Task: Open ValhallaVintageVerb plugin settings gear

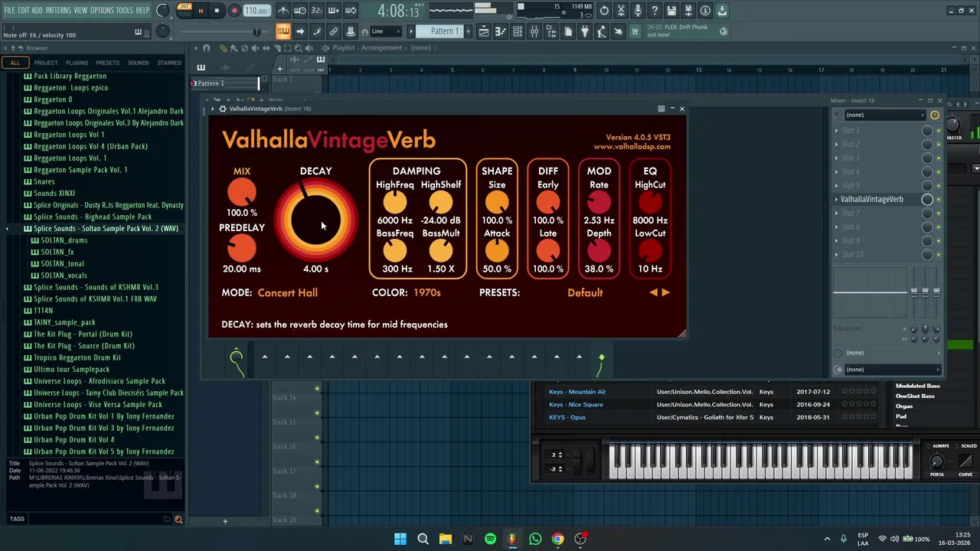Action: (222, 109)
